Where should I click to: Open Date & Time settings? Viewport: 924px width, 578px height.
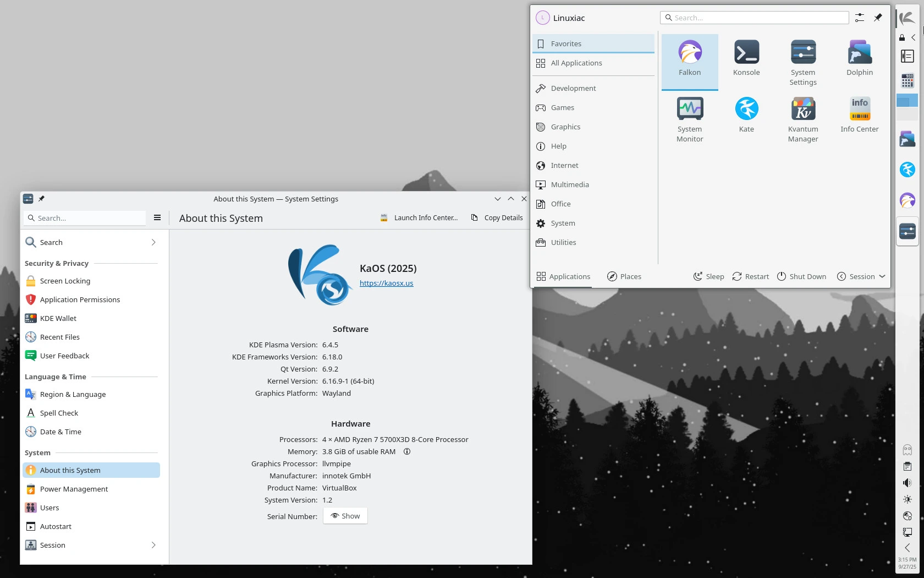click(91, 432)
